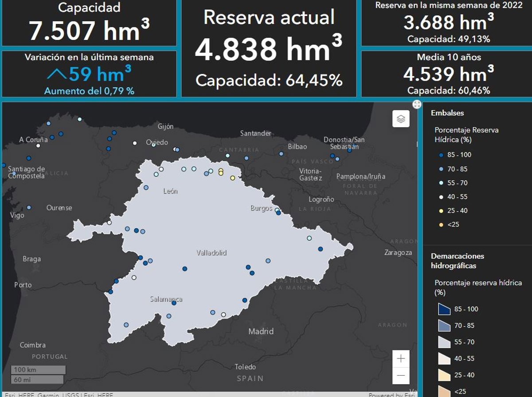Click the Capacidad 7.507 hm³ indicator
The height and width of the screenshot is (397, 532).
click(89, 22)
